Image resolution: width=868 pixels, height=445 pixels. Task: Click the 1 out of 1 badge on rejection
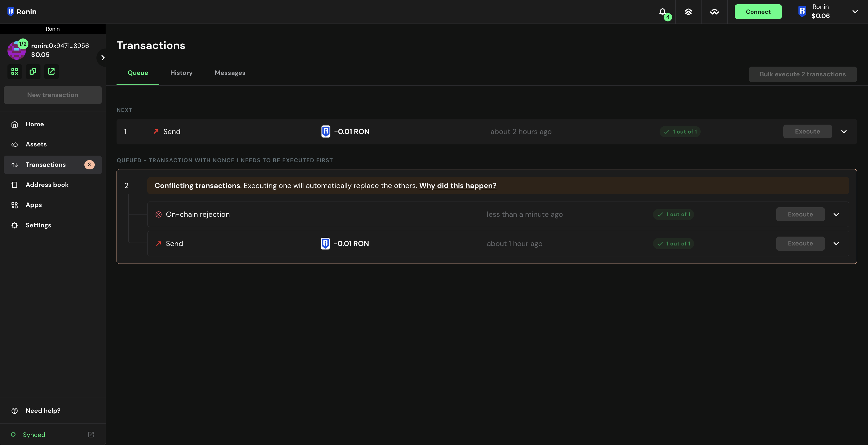coord(673,214)
